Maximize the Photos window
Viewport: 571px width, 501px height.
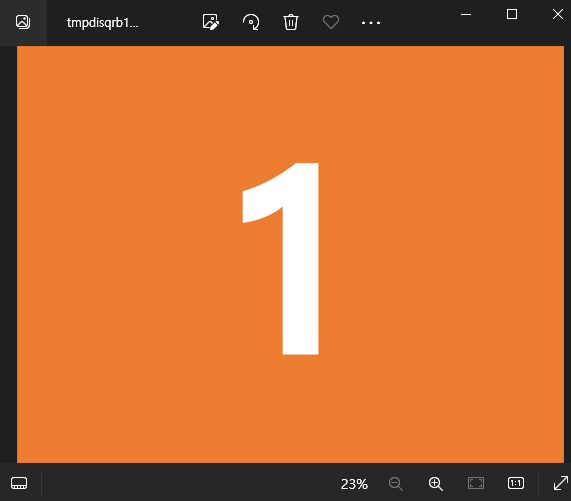512,14
